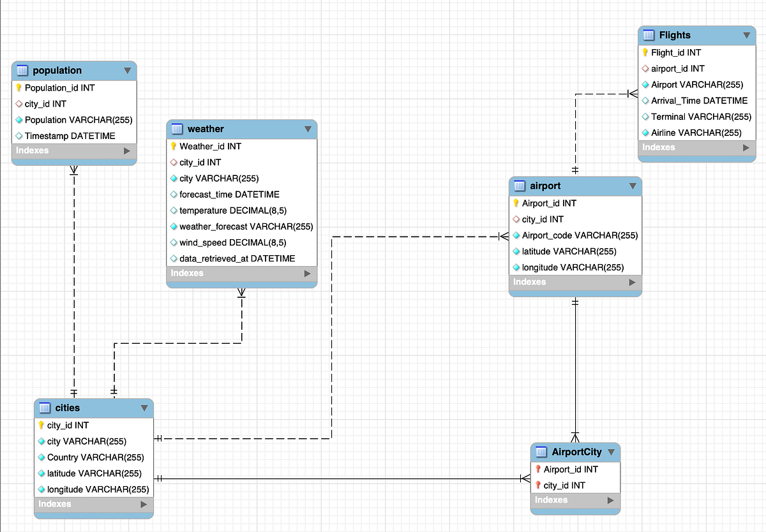Click the blue diamond beside Airline in Flights
The height and width of the screenshot is (532, 766).
click(x=644, y=132)
